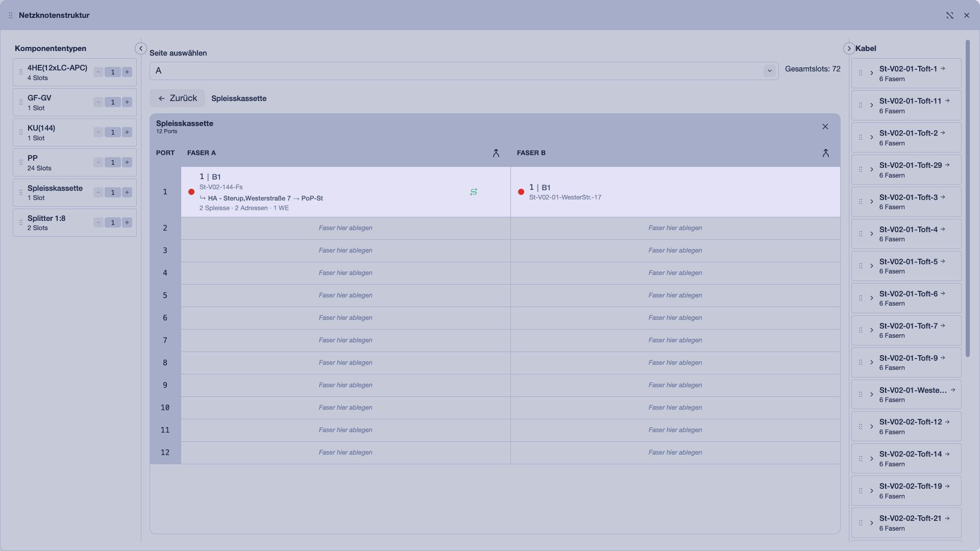Click the Zurück button

(x=177, y=98)
